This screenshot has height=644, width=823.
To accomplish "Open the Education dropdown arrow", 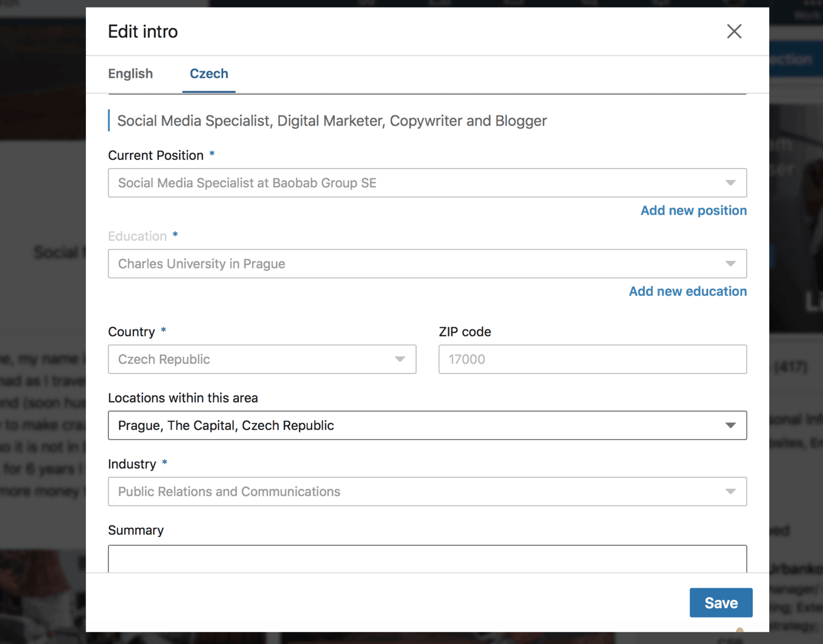I will 730,264.
